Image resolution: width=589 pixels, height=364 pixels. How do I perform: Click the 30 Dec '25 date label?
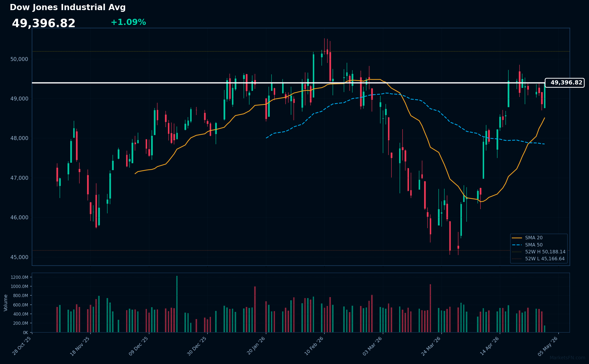click(x=197, y=346)
